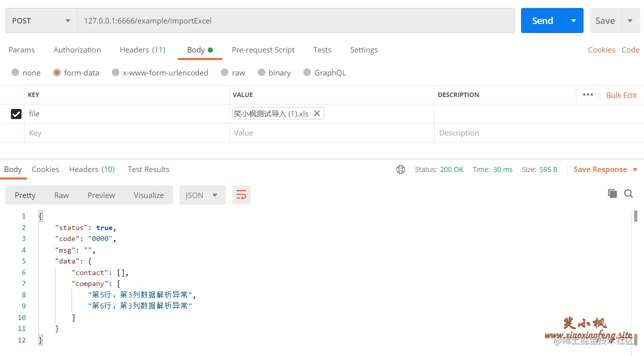Select the binary body type radio
The image size is (644, 356).
click(x=261, y=72)
